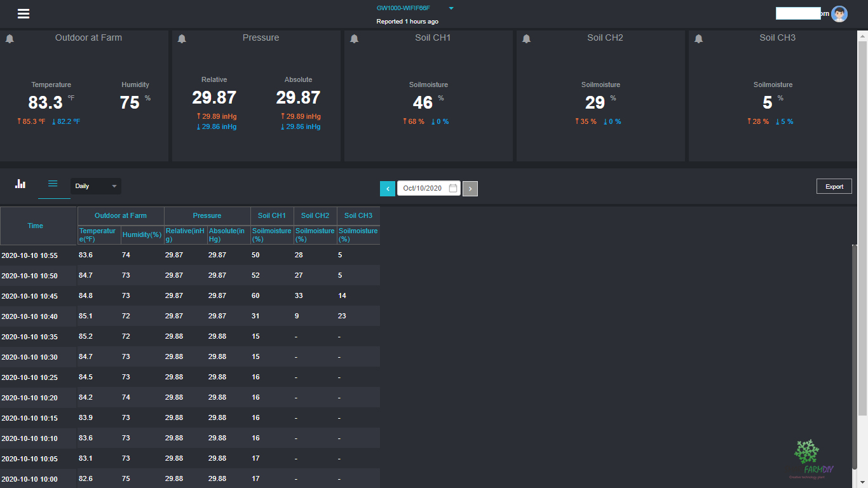Screen dimensions: 868x488
Task: Switch to the bar chart view
Action: [x=21, y=184]
